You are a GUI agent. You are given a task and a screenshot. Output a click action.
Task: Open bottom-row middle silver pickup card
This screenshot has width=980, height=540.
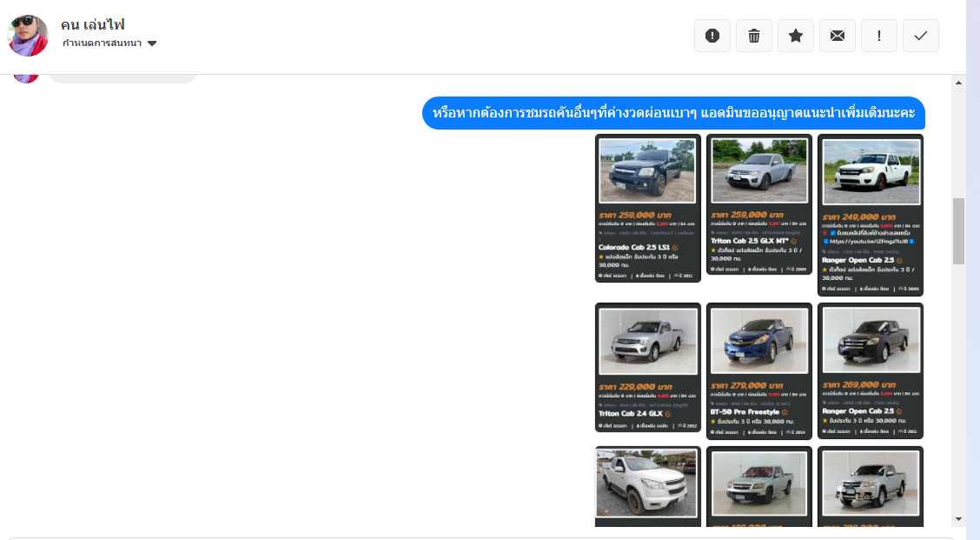tap(758, 487)
